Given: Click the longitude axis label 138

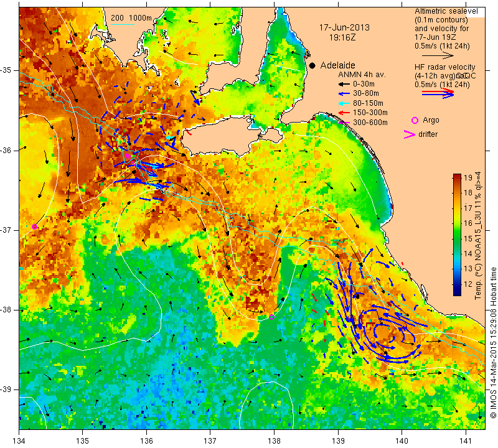Looking at the screenshot, I should click(x=274, y=441).
